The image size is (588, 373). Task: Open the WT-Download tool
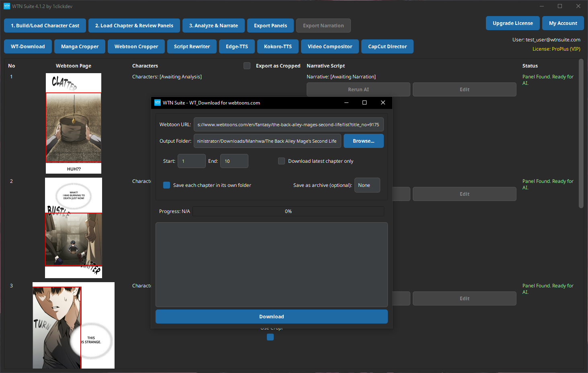[x=28, y=46]
